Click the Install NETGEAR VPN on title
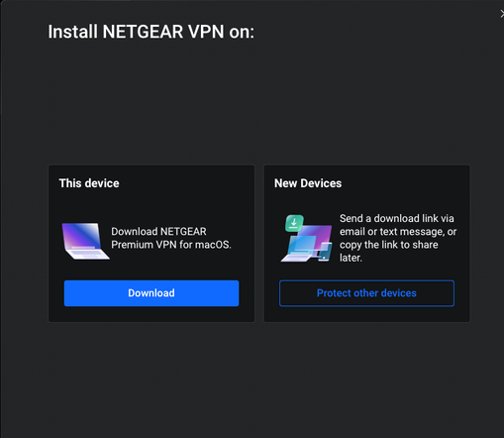This screenshot has height=438, width=504. (151, 32)
